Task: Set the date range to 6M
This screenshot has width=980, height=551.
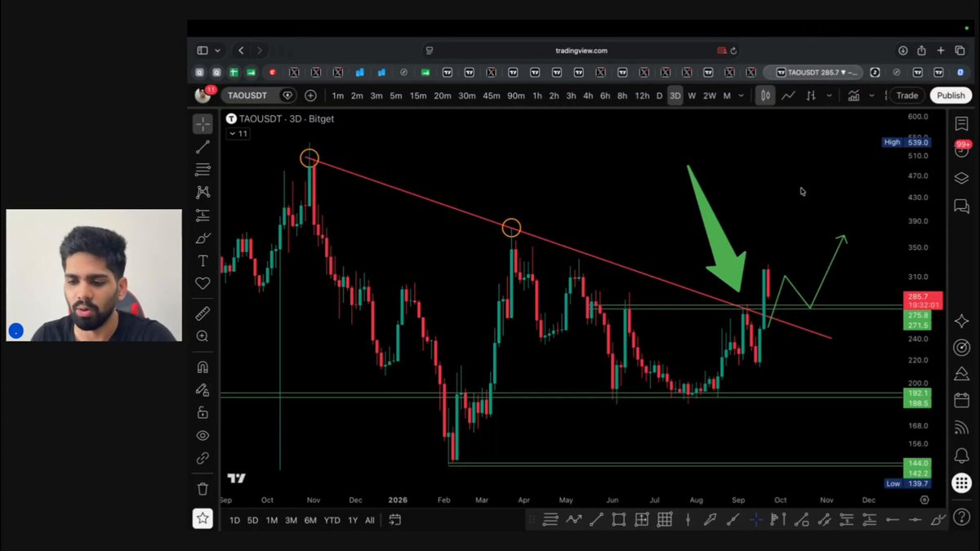Action: click(x=310, y=521)
